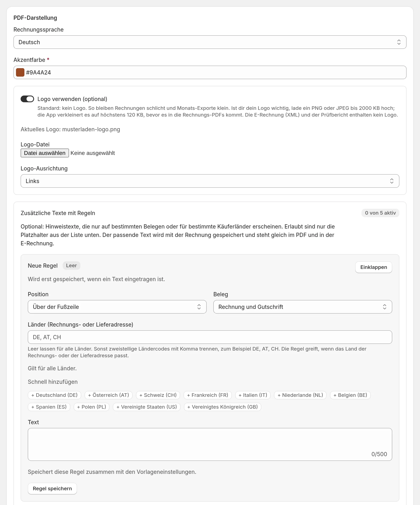Image resolution: width=420 pixels, height=505 pixels.
Task: Click the brown Akzentfarbe color swatch
Action: pyautogui.click(x=20, y=72)
